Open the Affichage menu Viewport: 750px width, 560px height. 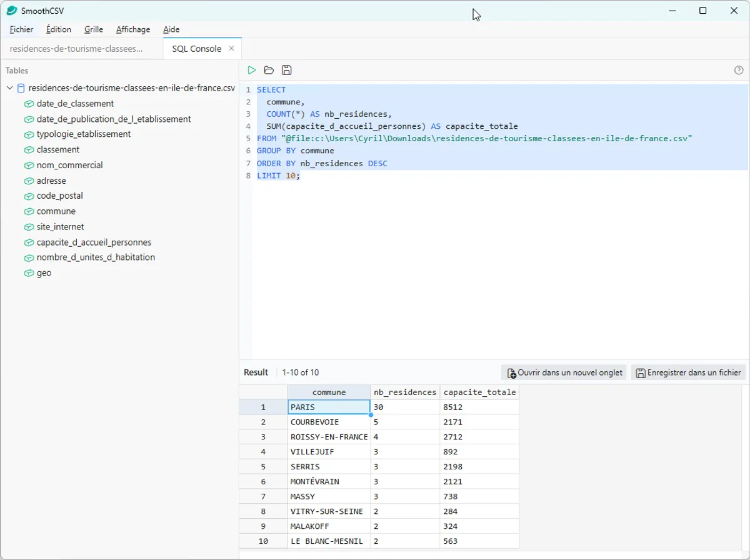(132, 29)
